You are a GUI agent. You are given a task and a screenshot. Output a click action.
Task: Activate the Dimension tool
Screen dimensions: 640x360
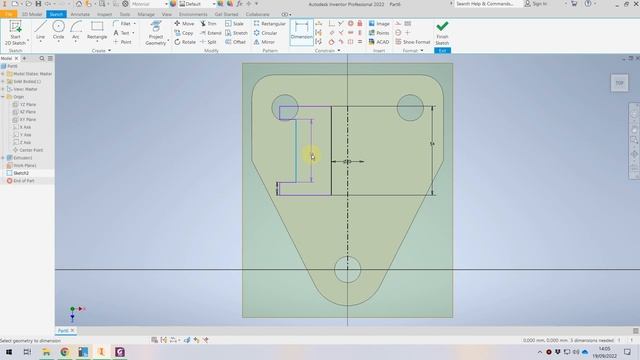(302, 31)
